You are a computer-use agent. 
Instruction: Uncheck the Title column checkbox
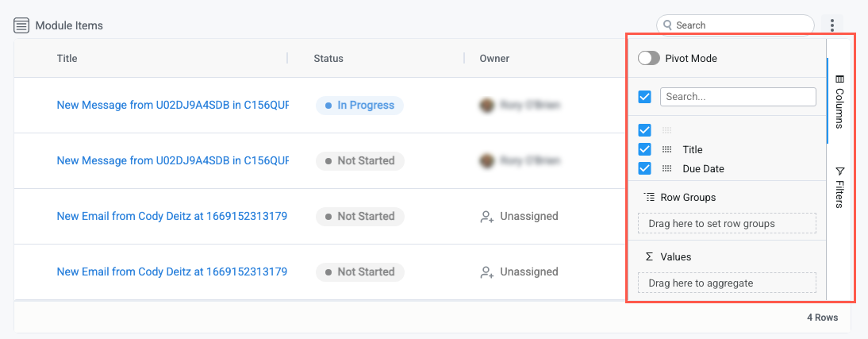(645, 149)
